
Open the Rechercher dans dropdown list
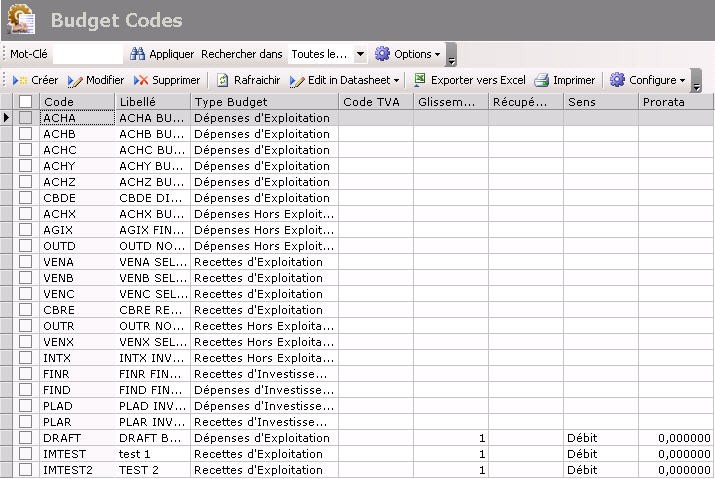pos(360,54)
